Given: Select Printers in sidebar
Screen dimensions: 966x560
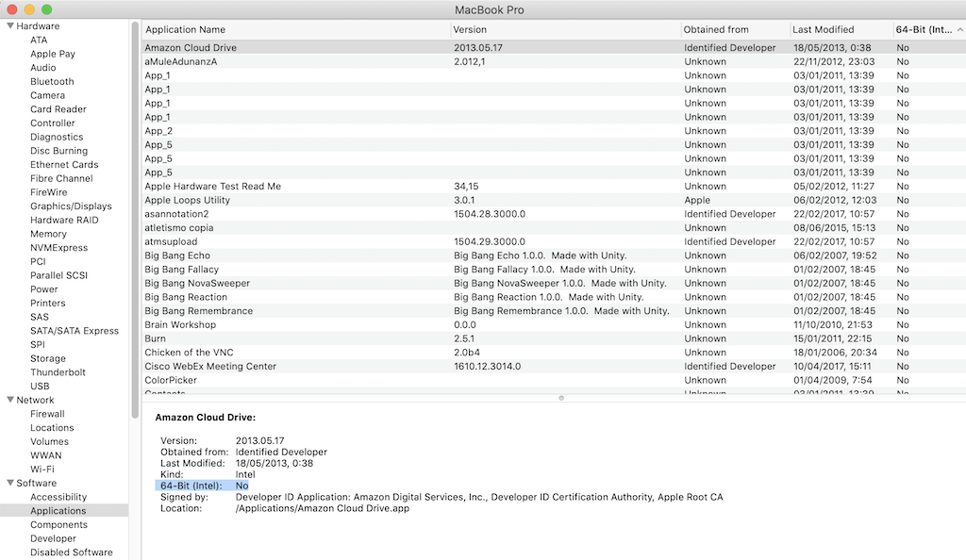Looking at the screenshot, I should pos(47,303).
